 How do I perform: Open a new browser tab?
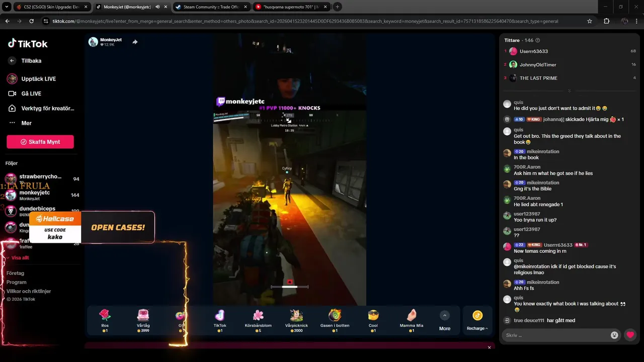pyautogui.click(x=337, y=7)
